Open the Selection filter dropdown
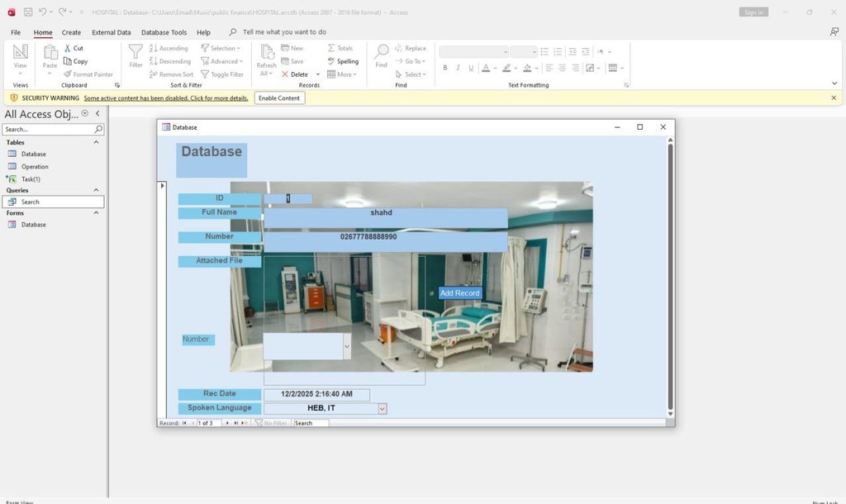The width and height of the screenshot is (846, 504). point(221,48)
